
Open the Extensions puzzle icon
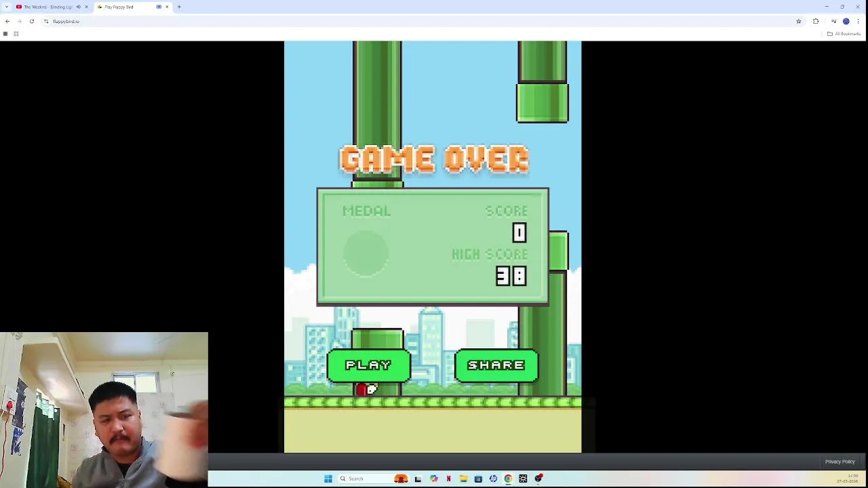(816, 21)
